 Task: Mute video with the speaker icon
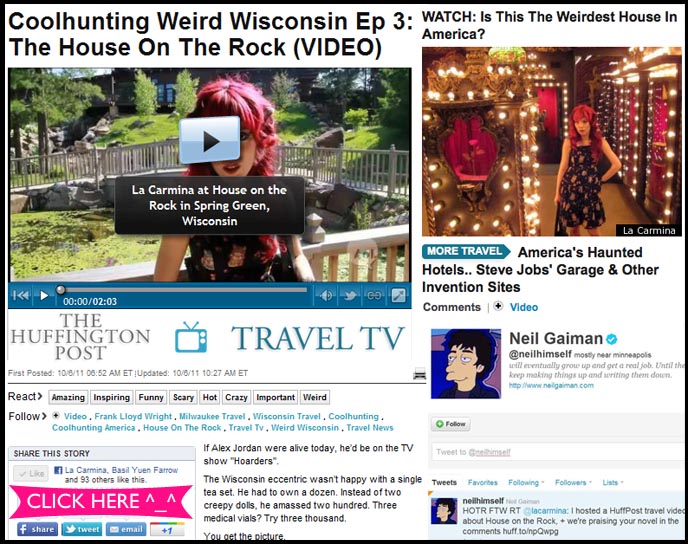point(326,295)
